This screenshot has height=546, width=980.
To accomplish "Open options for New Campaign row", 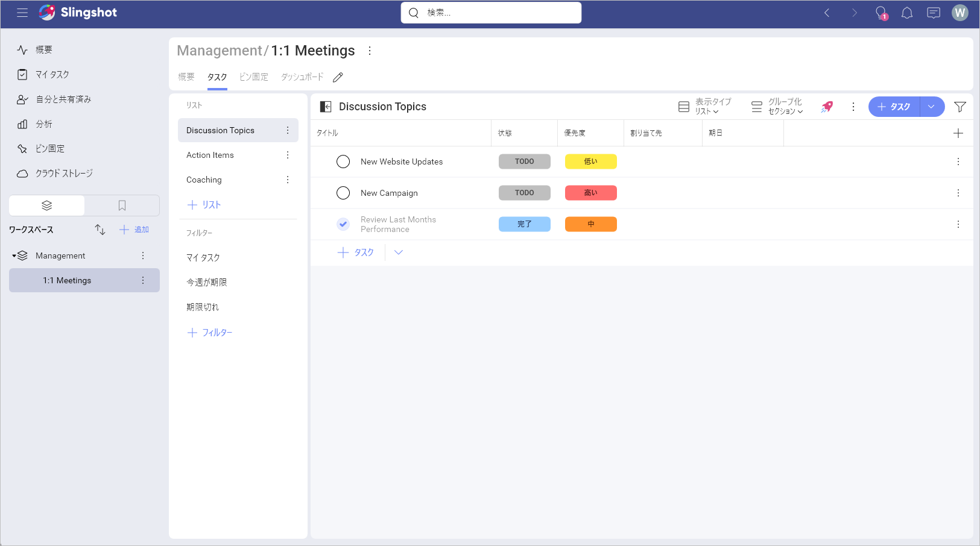I will pos(958,193).
